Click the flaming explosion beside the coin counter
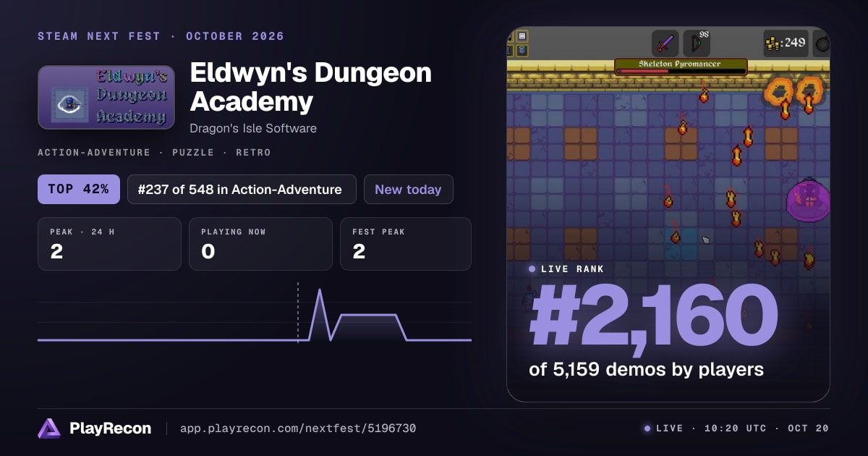868x456 pixels. (794, 92)
